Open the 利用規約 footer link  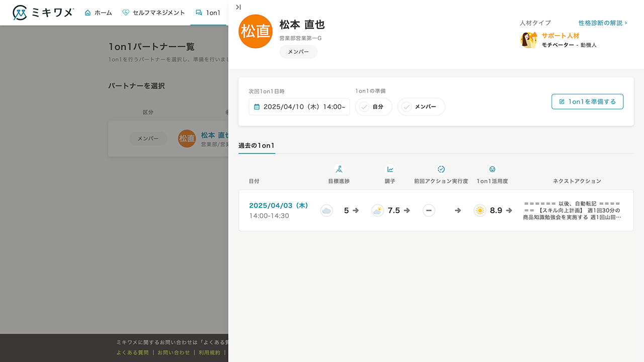click(209, 352)
